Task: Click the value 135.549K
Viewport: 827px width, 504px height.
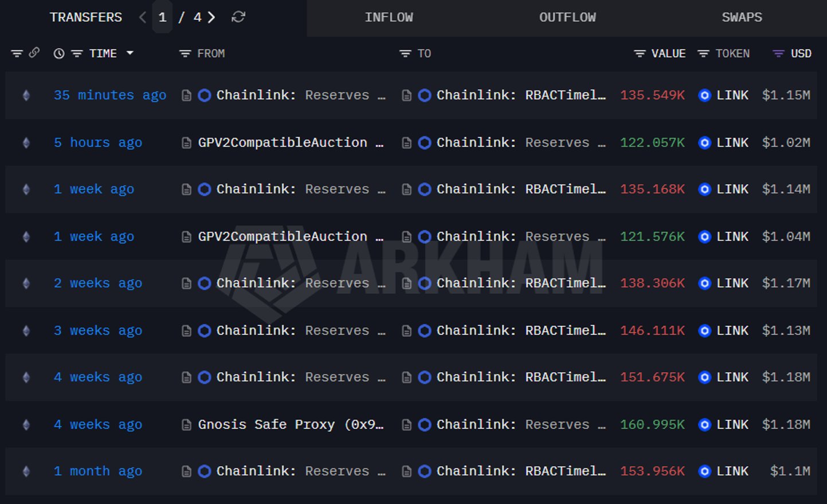Action: pos(652,95)
